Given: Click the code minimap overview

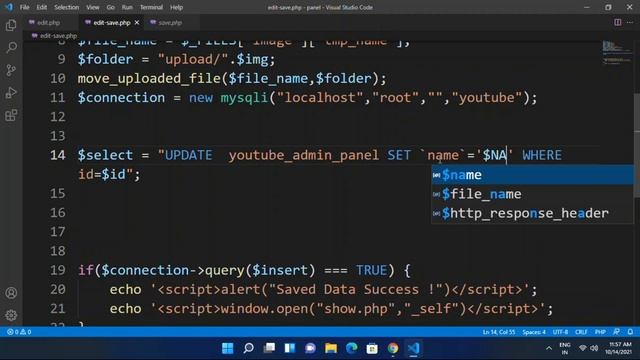Looking at the screenshot, I should (617, 53).
